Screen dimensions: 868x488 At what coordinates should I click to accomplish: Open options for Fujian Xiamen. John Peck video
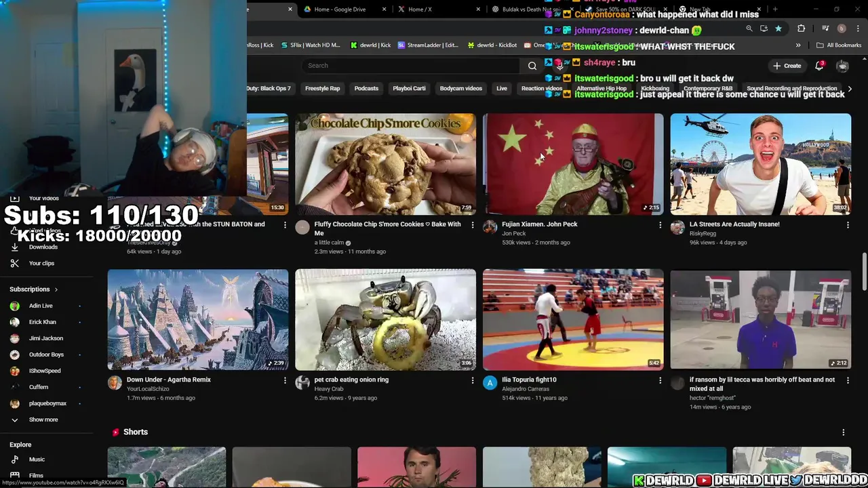pyautogui.click(x=660, y=225)
